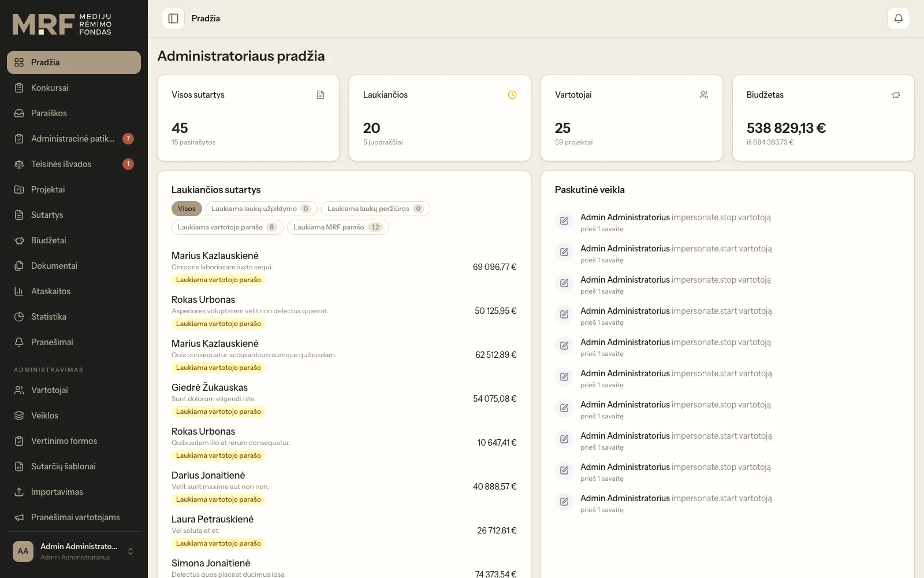Open the Laura Petrauskienė contract entry
This screenshot has height=578, width=924.
[344, 531]
